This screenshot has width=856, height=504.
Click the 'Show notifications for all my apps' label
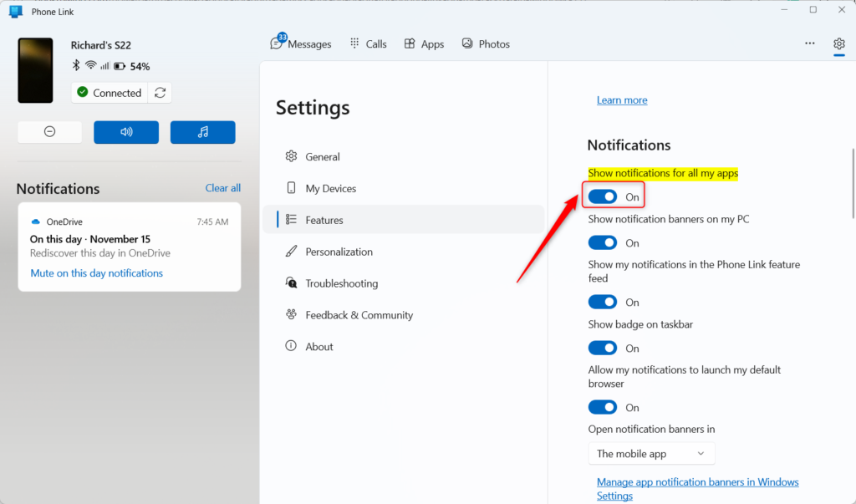tap(663, 173)
